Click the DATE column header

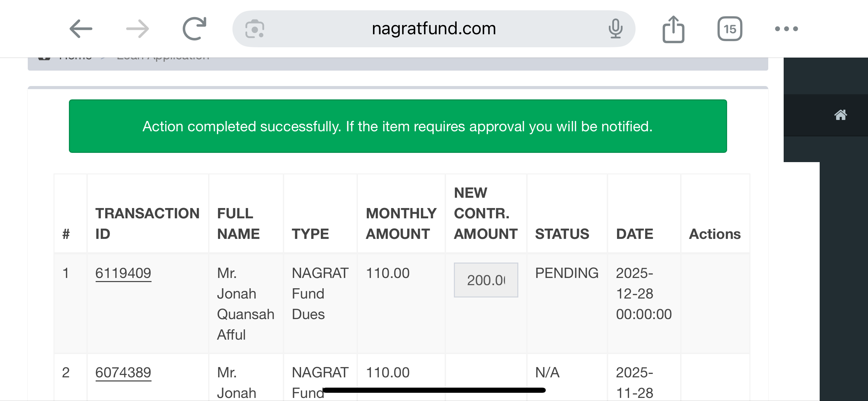pos(635,234)
